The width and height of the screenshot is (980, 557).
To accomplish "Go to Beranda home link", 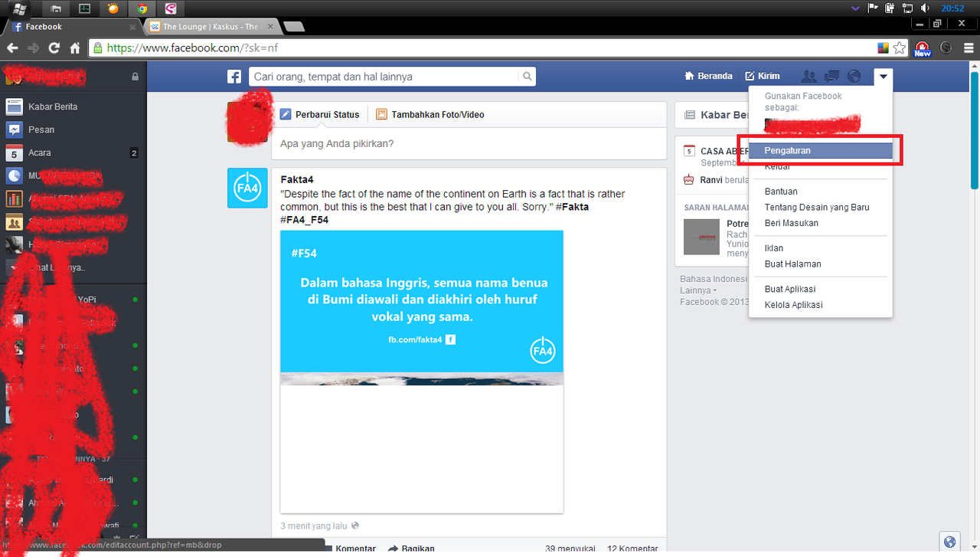I will 709,76.
